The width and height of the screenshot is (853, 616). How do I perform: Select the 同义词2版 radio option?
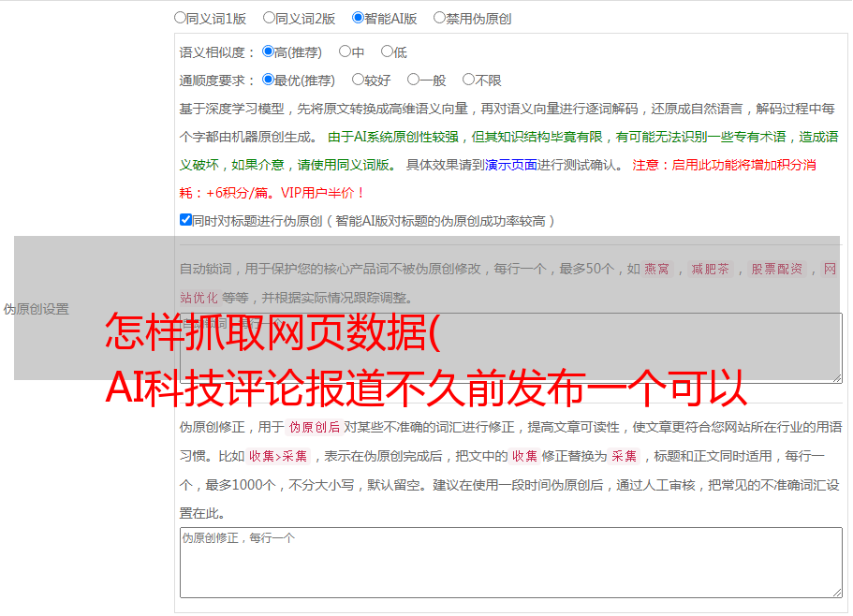click(269, 18)
